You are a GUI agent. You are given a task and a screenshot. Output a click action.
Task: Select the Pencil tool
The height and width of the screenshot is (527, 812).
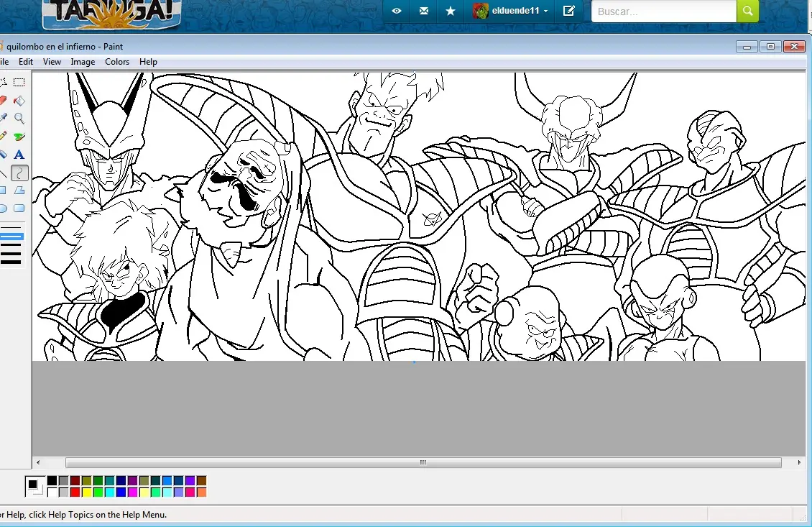pyautogui.click(x=3, y=137)
